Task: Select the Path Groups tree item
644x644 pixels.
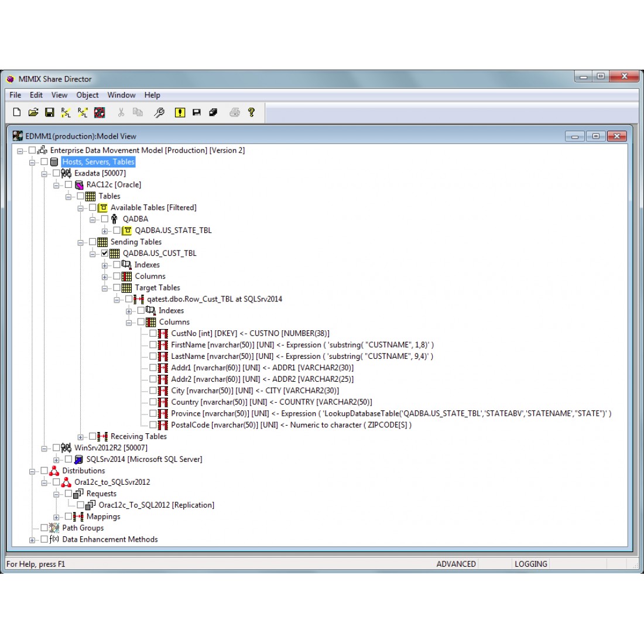Action: 83,528
